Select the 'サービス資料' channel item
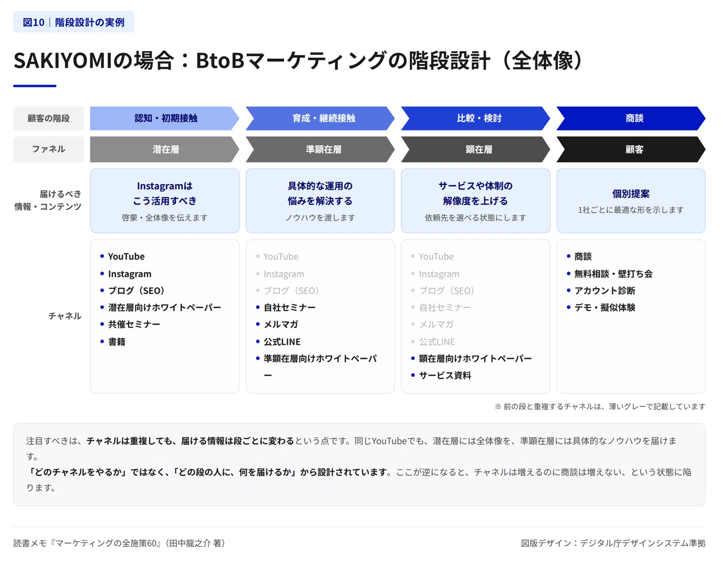 tap(445, 375)
